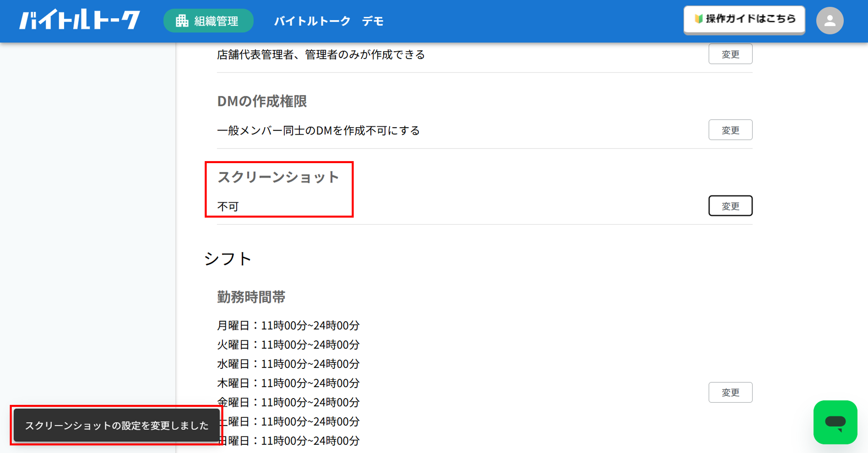Select the 月曜日 working hours line
Screen dimensions: 868x453
288,325
